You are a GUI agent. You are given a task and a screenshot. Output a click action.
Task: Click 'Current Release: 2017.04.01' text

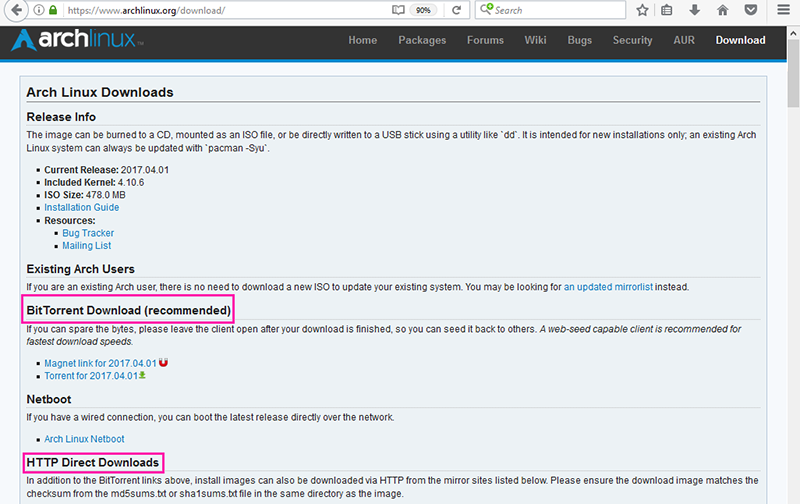106,170
